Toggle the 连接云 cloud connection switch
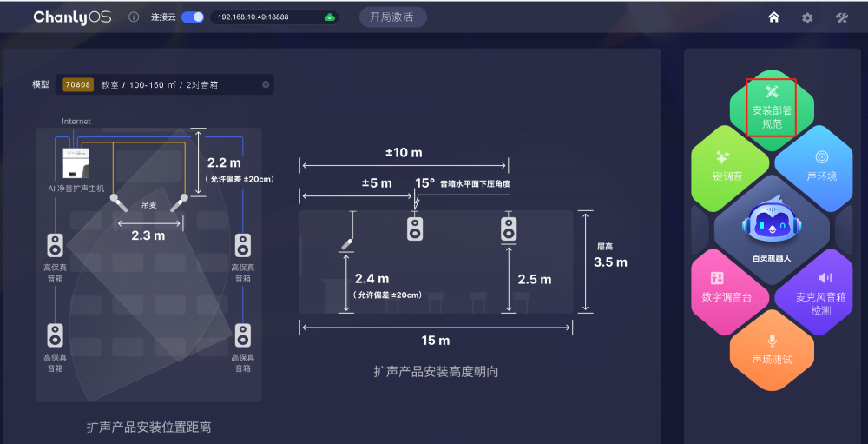Screen dimensions: 868x444 (x=193, y=17)
